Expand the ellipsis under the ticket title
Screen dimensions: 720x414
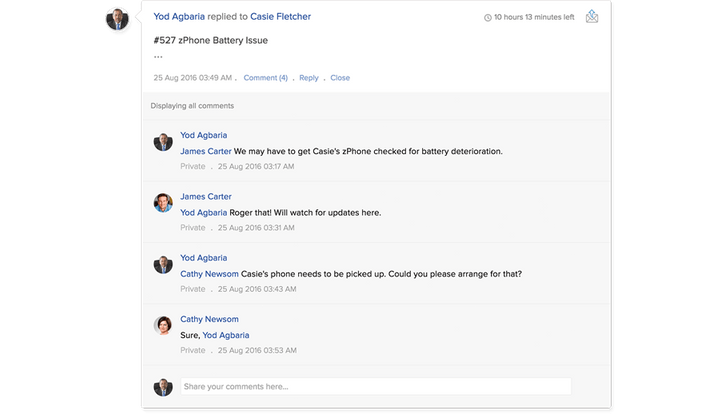coord(158,56)
